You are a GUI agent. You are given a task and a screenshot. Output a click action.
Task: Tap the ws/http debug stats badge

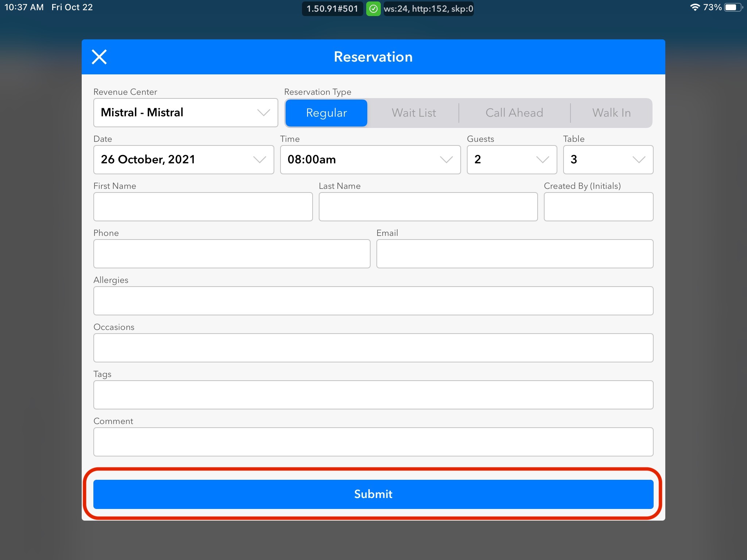coord(428,9)
